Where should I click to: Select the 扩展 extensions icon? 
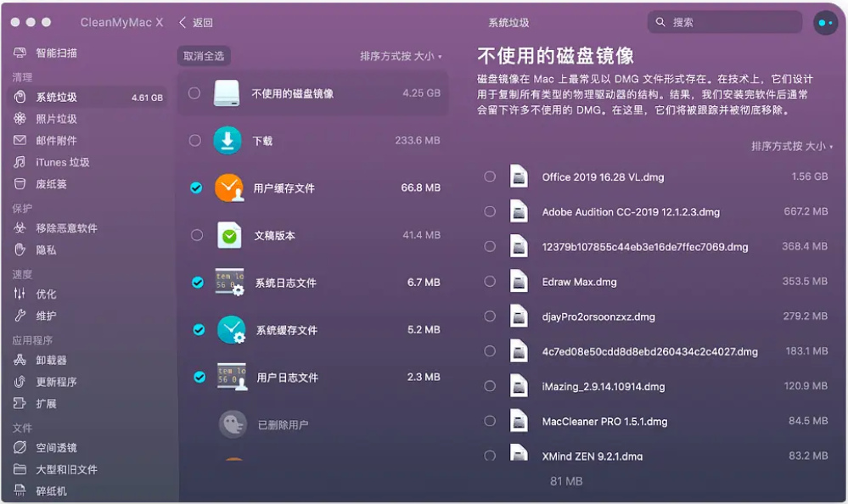20,403
